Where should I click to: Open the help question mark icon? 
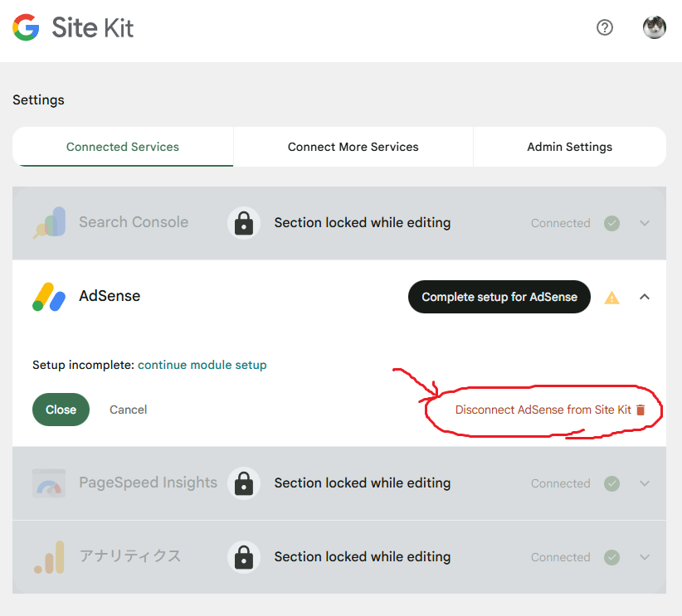pos(605,27)
